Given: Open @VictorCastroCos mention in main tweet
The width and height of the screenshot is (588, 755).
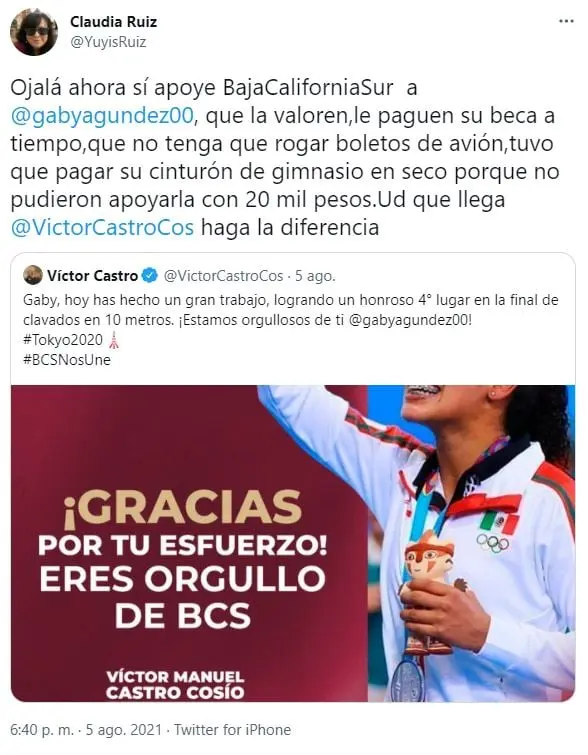Looking at the screenshot, I should 102,227.
